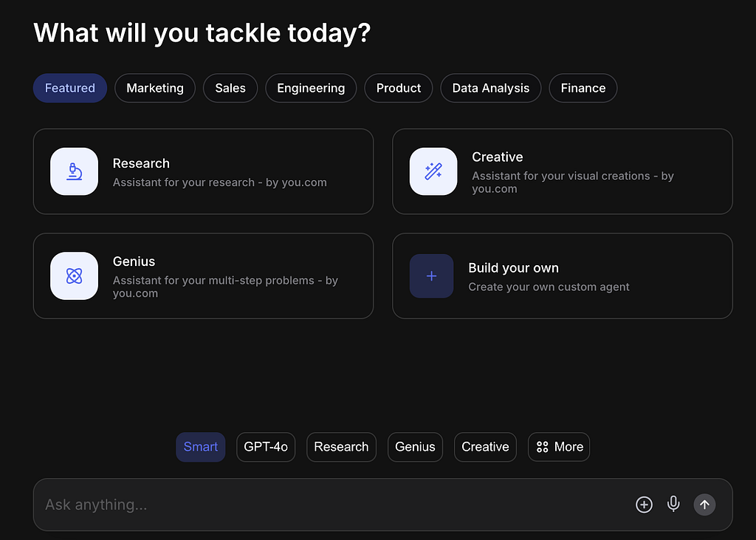Activate the microphone voice input icon
Screen dimensions: 756x540
click(x=673, y=505)
